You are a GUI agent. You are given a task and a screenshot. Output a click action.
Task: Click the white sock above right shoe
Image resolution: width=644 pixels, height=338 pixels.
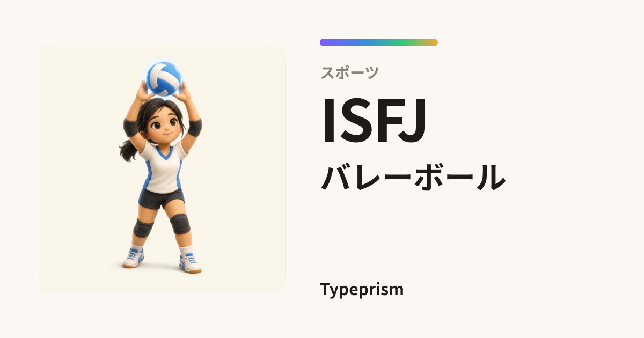click(186, 251)
